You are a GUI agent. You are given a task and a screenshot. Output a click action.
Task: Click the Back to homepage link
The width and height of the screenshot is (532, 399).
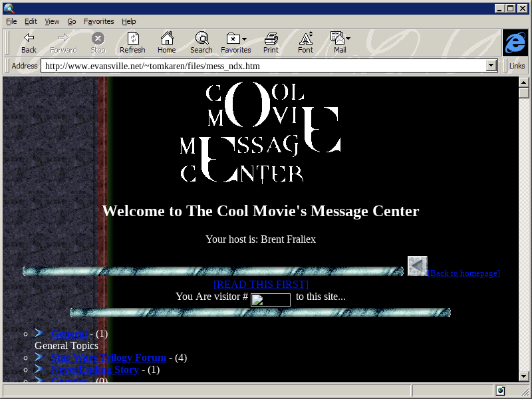point(464,273)
